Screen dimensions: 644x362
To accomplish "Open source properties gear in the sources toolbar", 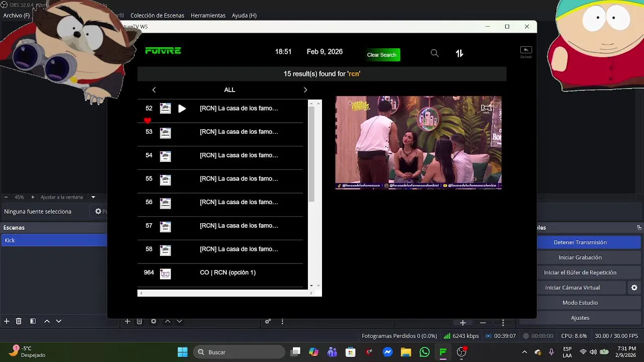I will tap(153, 321).
